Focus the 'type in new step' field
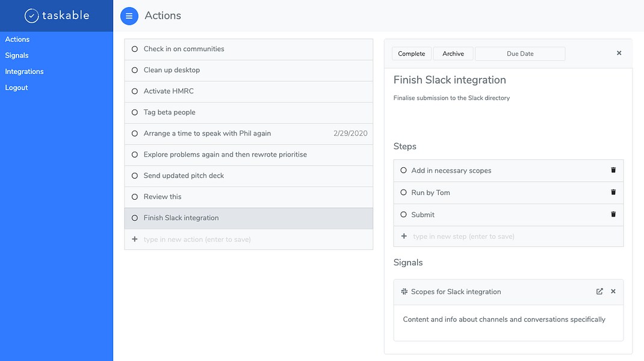644x361 pixels. click(463, 236)
